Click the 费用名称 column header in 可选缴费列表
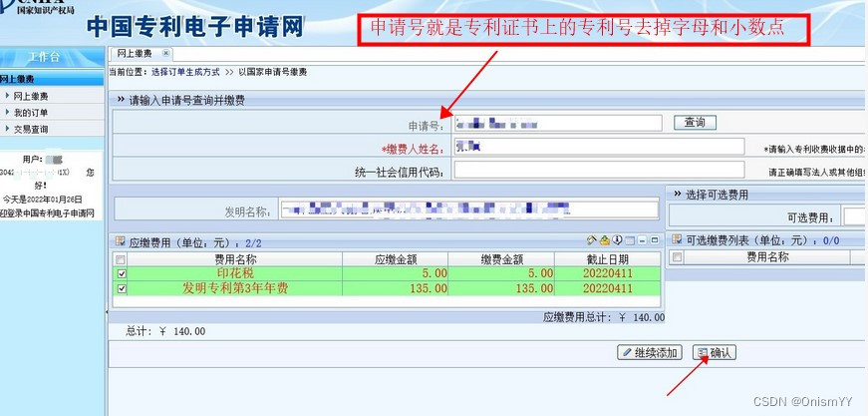Image resolution: width=868 pixels, height=416 pixels. [x=767, y=257]
